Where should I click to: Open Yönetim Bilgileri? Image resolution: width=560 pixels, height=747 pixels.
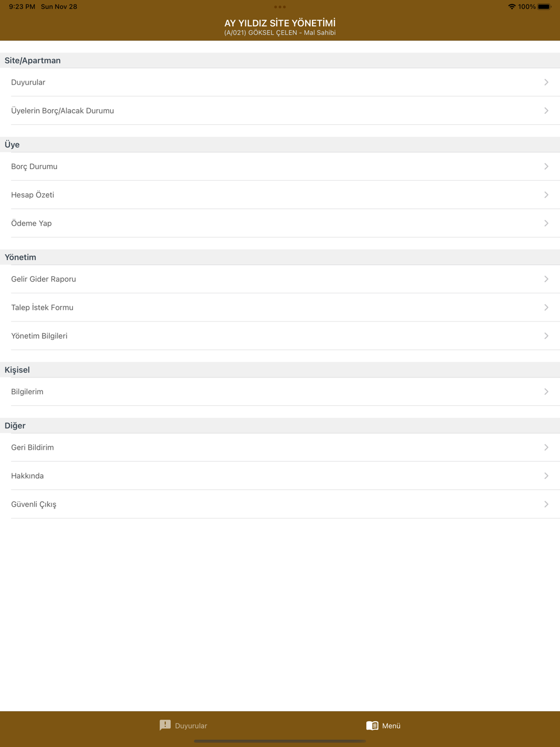tap(280, 336)
